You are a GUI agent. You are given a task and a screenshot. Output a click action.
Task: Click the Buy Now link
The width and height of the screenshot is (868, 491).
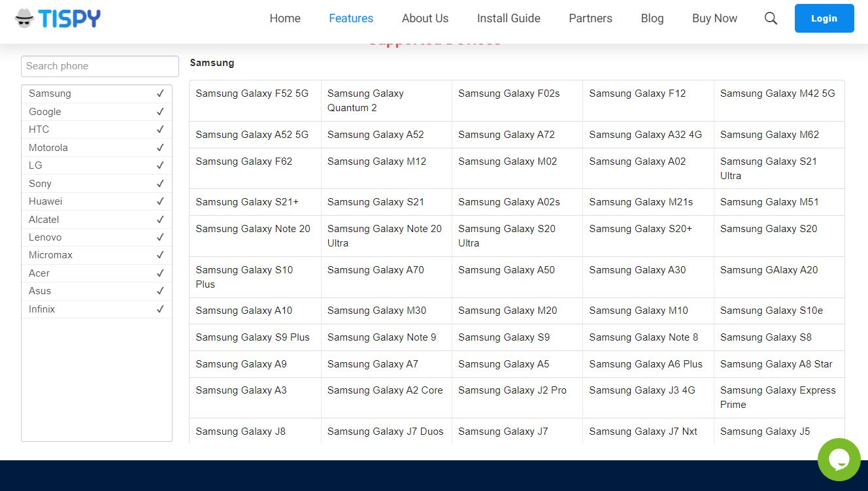(x=714, y=18)
